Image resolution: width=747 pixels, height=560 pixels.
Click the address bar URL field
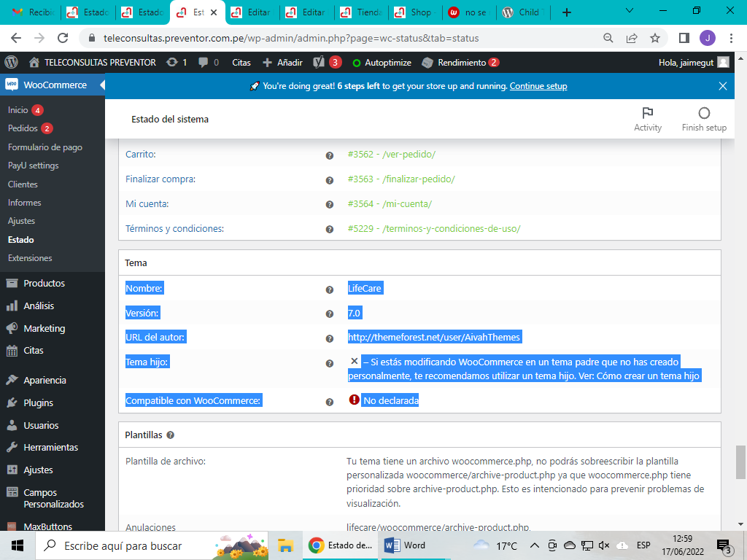(290, 38)
